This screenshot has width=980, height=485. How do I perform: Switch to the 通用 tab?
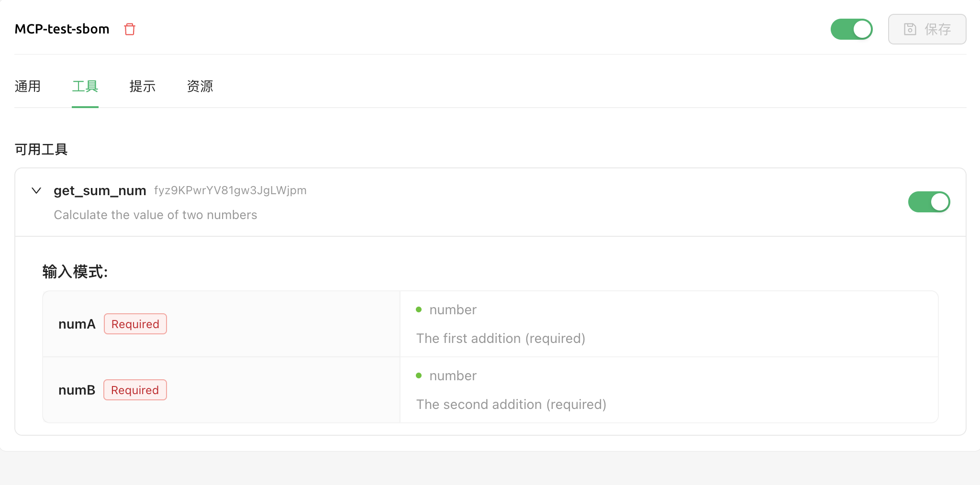[28, 87]
